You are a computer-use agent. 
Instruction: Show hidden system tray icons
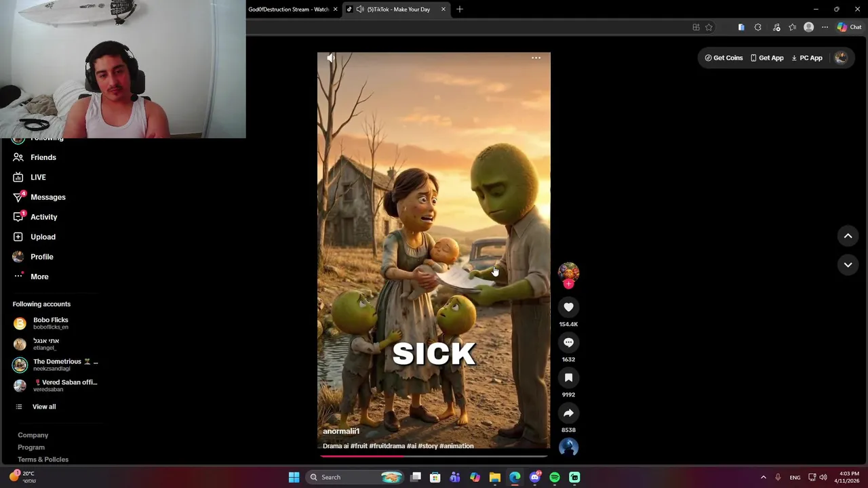point(763,477)
